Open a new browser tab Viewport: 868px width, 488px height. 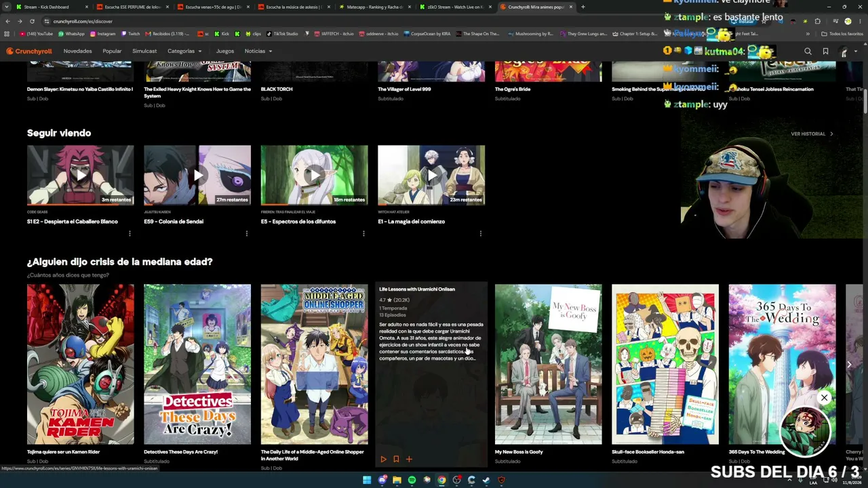point(583,7)
